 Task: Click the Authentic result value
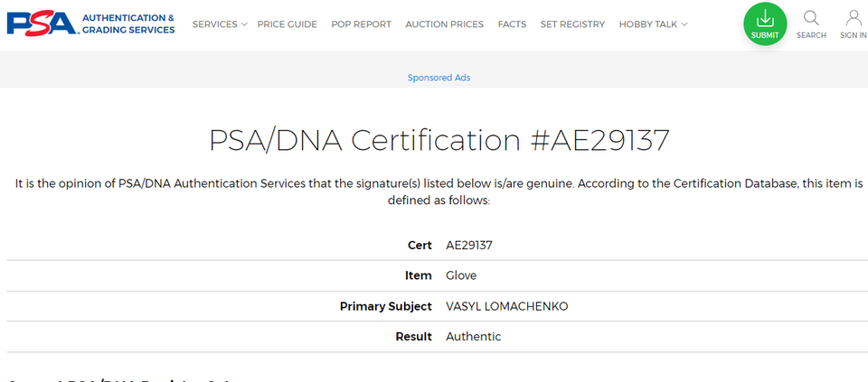473,336
